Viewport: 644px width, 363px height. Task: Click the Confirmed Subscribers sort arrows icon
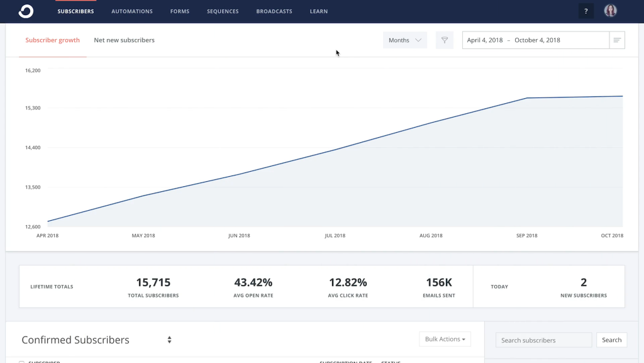click(x=169, y=340)
